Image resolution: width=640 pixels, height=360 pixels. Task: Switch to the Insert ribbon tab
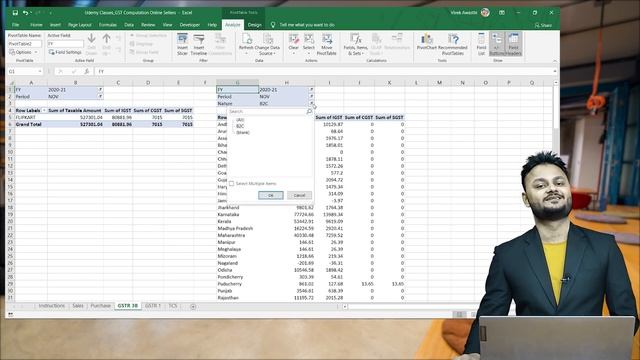[x=55, y=25]
